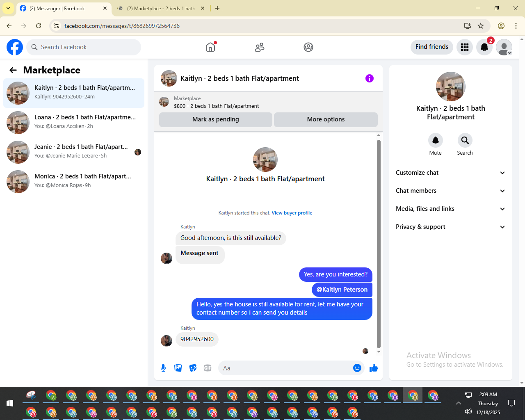View site information icon in address bar
Image resolution: width=525 pixels, height=420 pixels.
[56, 26]
